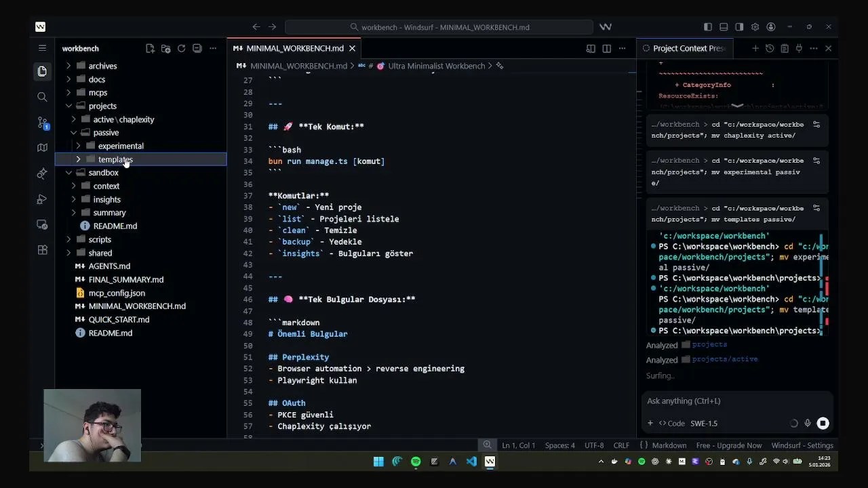Open Cascade conversation history
This screenshot has height=488, width=868.
770,48
